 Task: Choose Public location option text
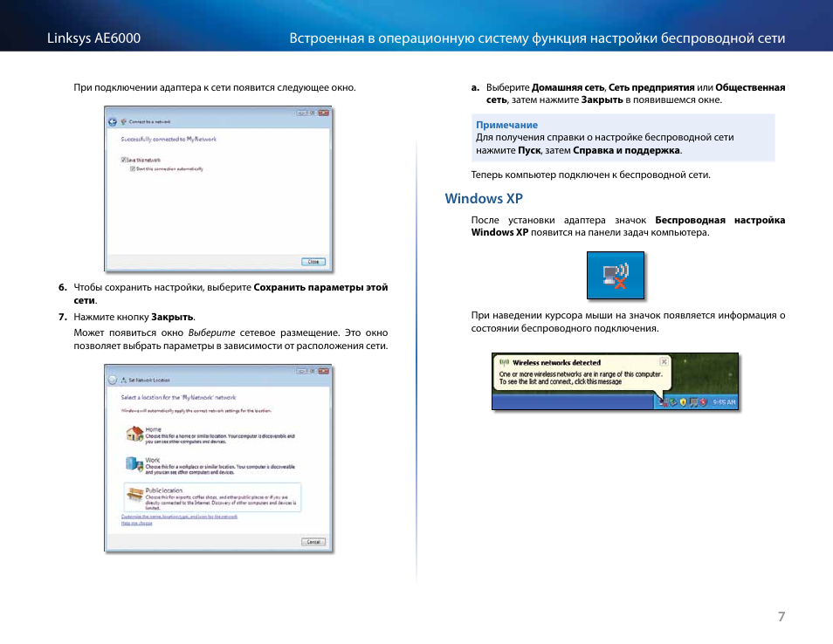(x=221, y=499)
